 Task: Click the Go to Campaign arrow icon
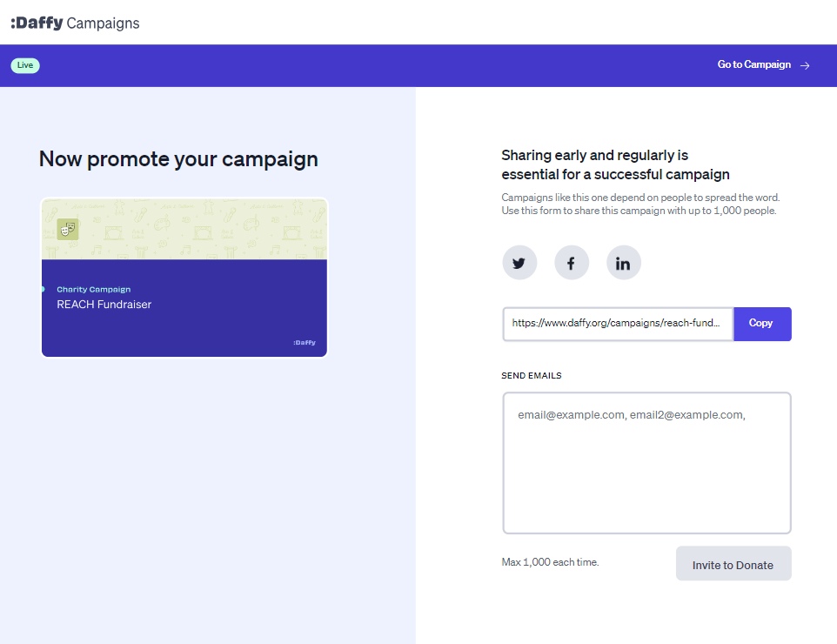(x=805, y=65)
